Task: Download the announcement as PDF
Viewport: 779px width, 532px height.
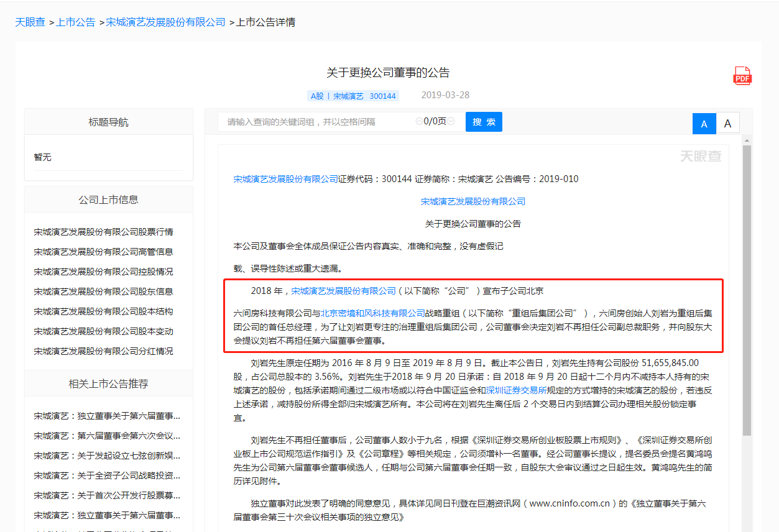Action: tap(742, 76)
